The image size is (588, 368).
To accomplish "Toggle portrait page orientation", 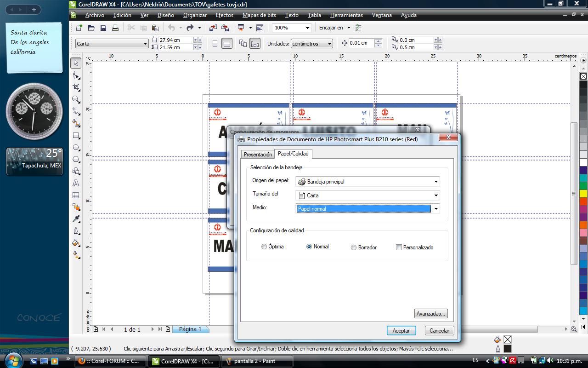I will (215, 43).
